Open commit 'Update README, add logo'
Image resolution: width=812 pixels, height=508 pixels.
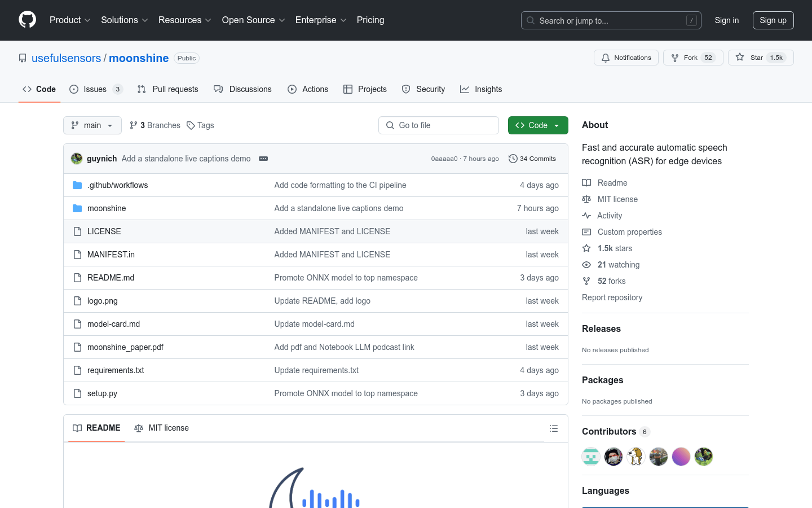(322, 301)
